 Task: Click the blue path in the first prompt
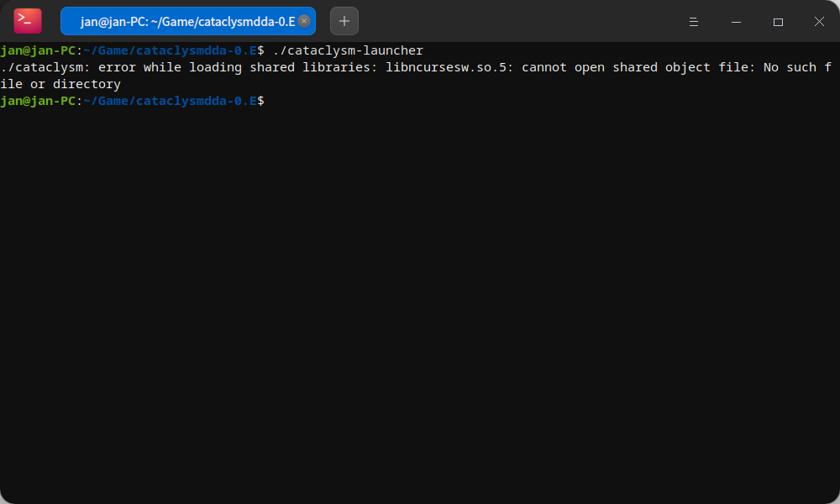170,50
